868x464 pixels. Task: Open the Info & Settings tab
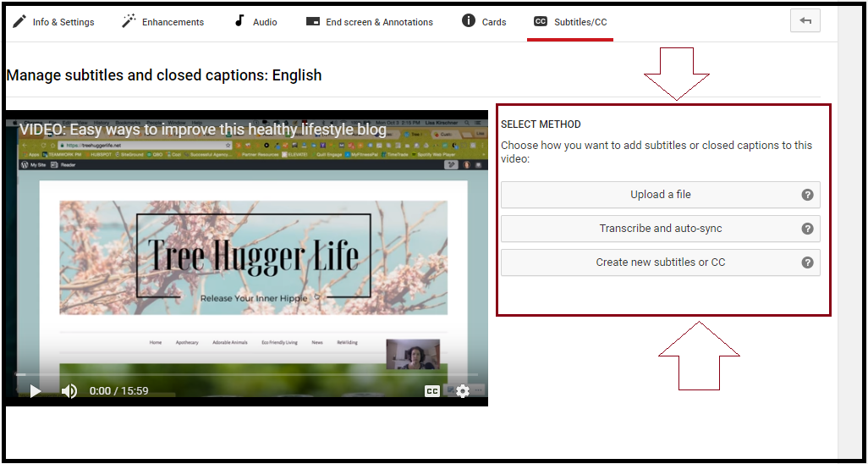coord(53,22)
